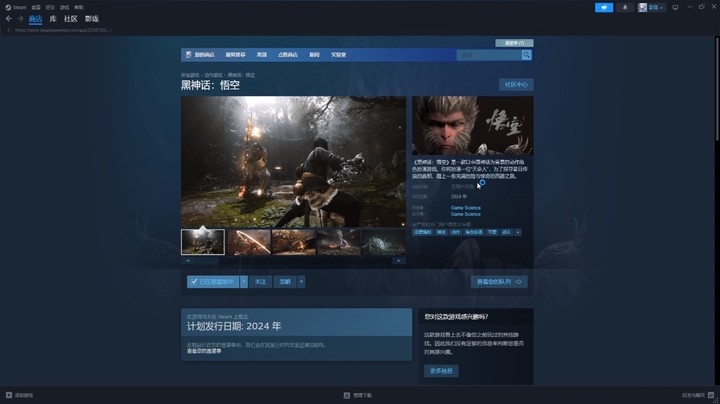Open 类别 in the store navbar
This screenshot has height=404, width=720.
pos(262,55)
